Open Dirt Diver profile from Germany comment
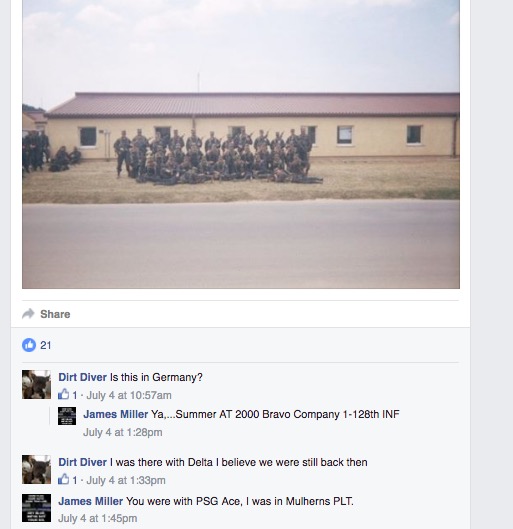The height and width of the screenshot is (529, 513). 82,377
